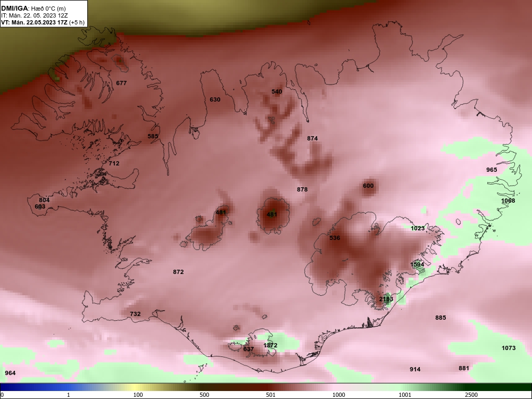This screenshot has height=399, width=532.
Task: Click the map value 603
Action: tap(40, 206)
